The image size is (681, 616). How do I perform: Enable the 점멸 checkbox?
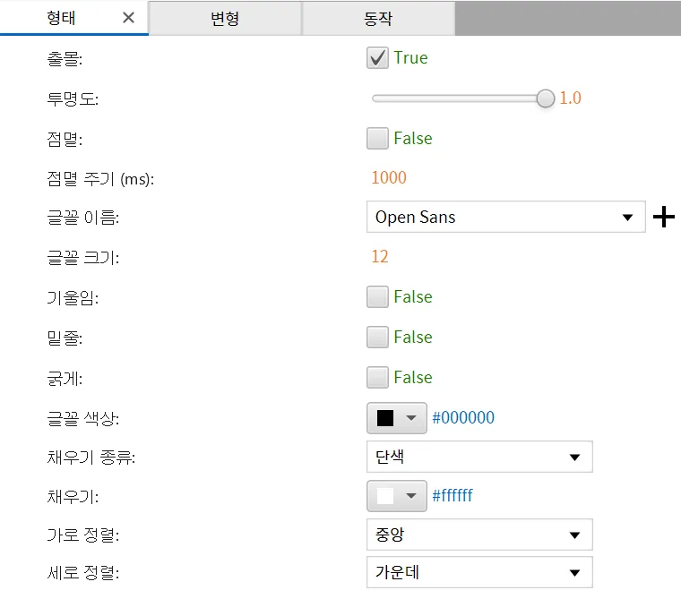click(377, 139)
